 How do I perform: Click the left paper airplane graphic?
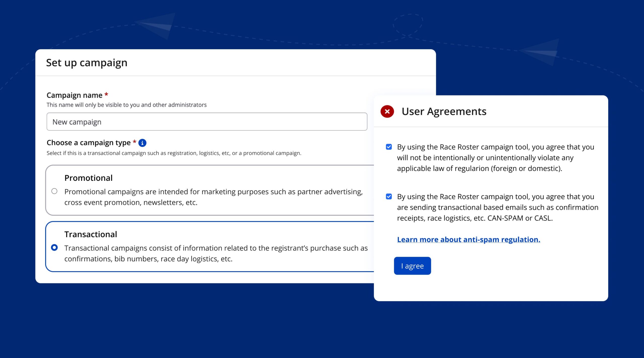pos(158,25)
